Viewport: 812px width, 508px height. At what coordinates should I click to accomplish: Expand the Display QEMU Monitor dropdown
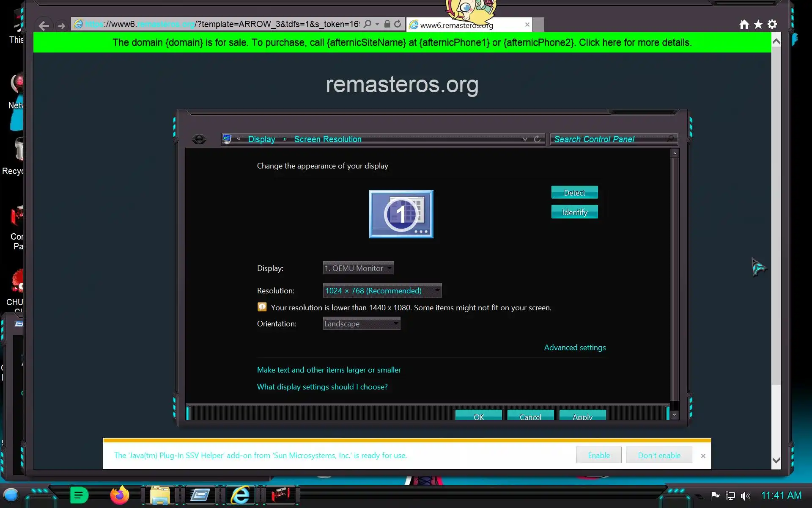pos(358,268)
